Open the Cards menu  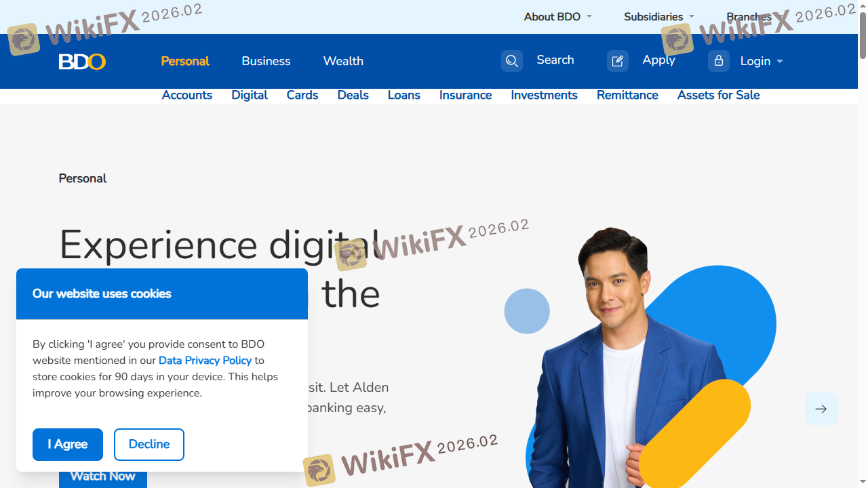[x=302, y=96]
